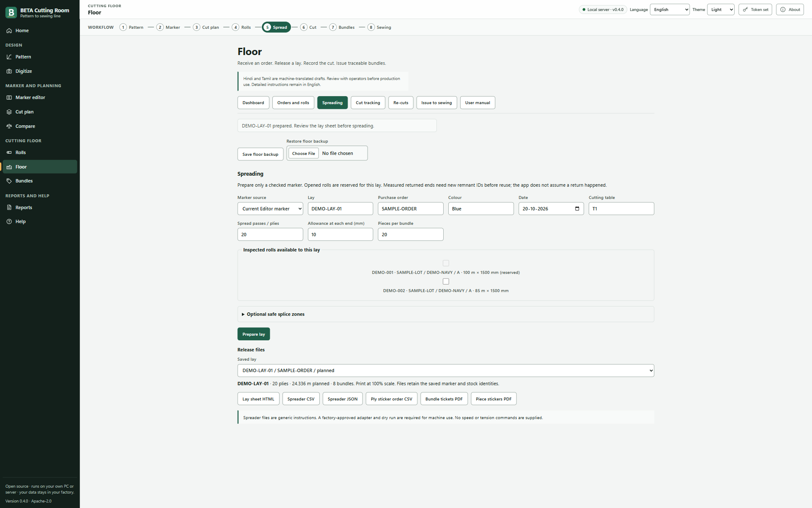The width and height of the screenshot is (812, 508).
Task: Open the Theme dropdown
Action: click(721, 9)
